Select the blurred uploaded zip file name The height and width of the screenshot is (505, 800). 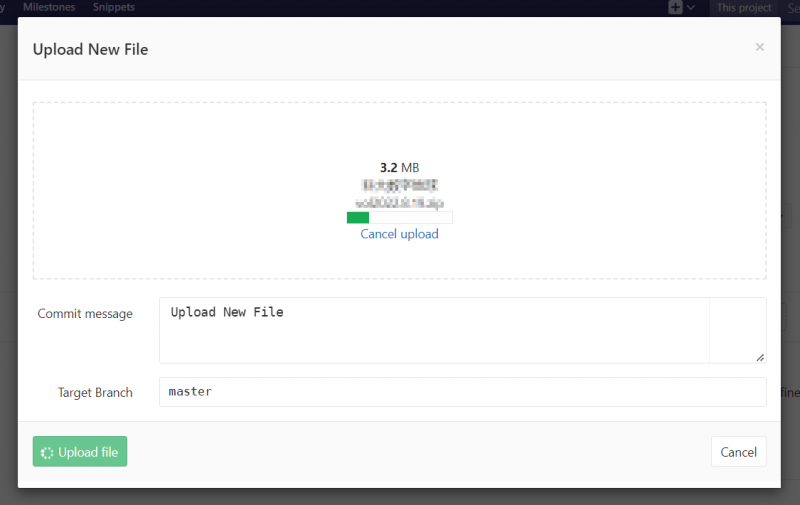(x=399, y=202)
